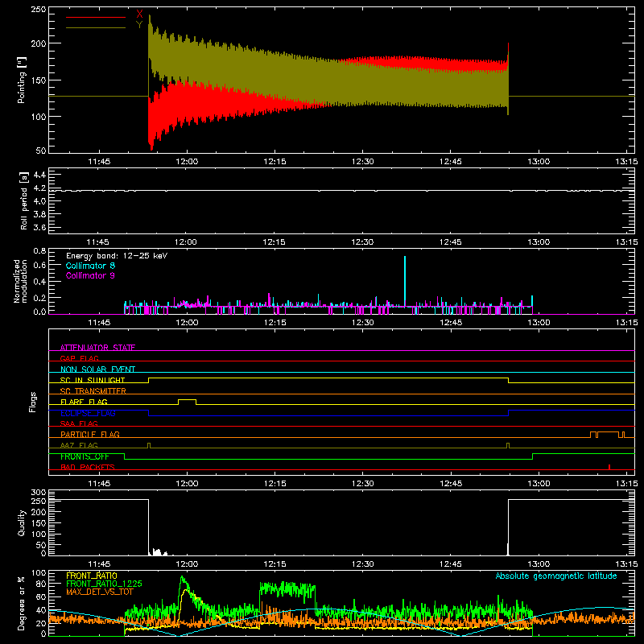
Task: Select the ATTENUATOR_STATE flag label
Action: pos(97,348)
